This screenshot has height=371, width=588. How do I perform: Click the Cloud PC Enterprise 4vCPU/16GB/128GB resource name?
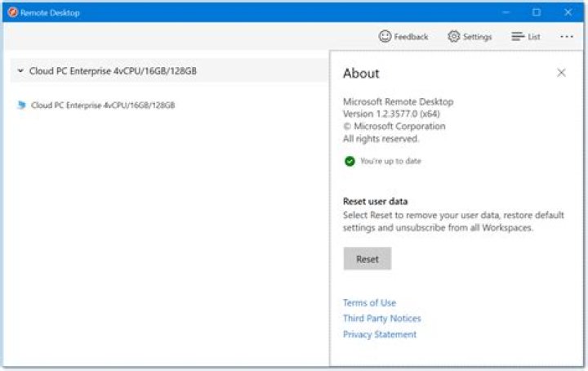click(x=103, y=105)
